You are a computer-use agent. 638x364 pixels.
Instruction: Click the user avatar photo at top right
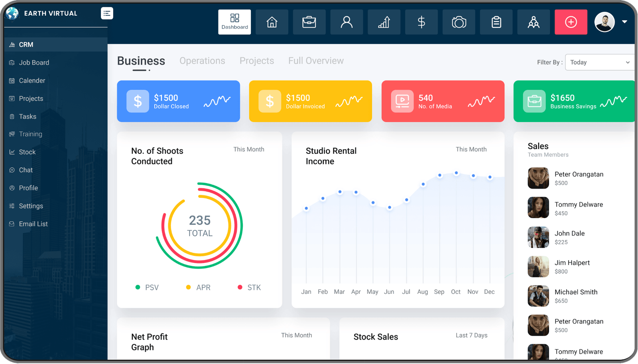[605, 22]
